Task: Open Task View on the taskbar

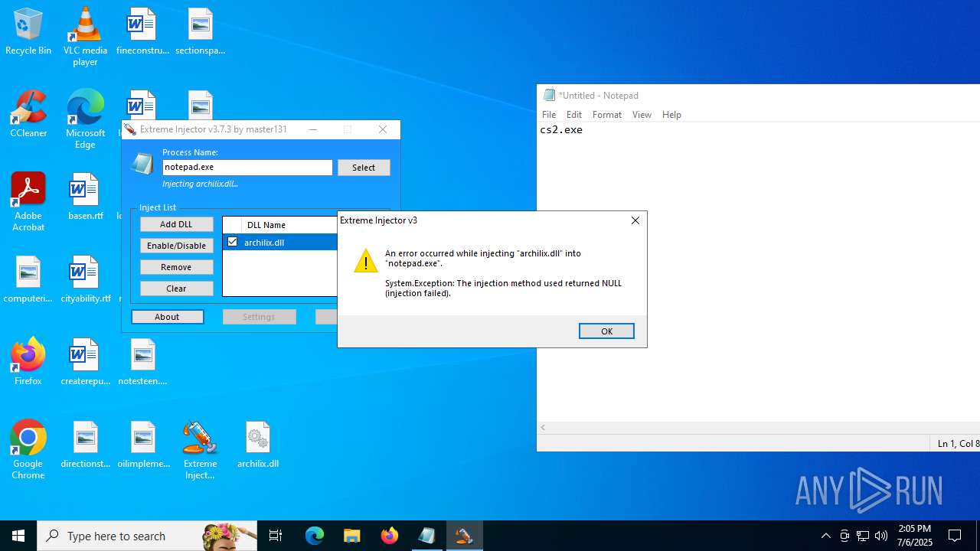Action: 276,536
